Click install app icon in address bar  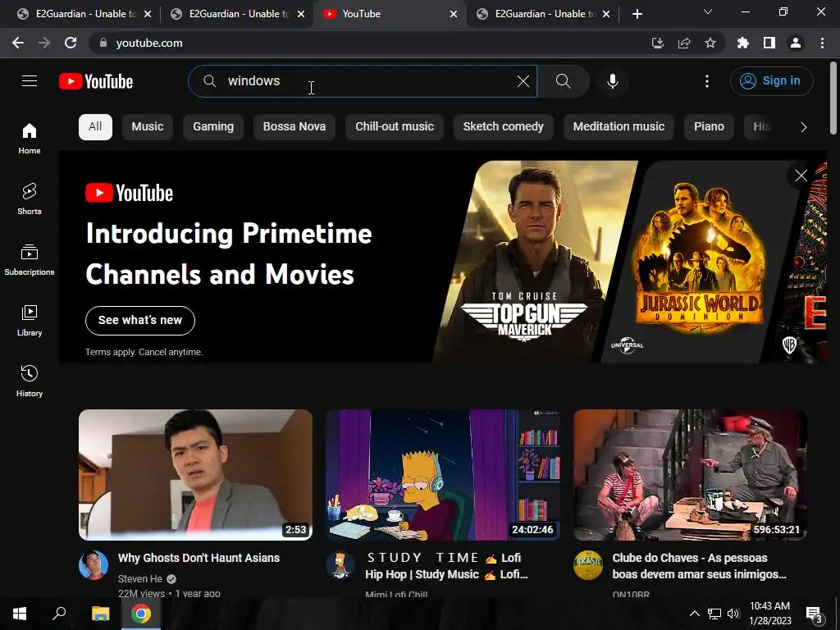(x=657, y=43)
